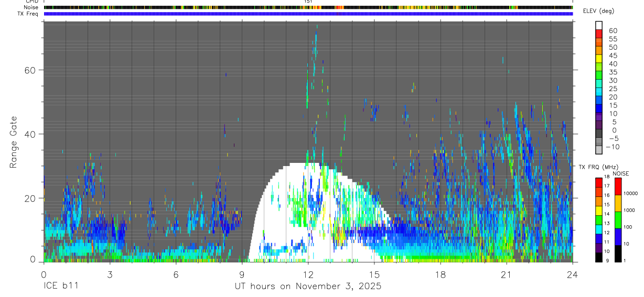
Task: Click the 'ELEV (deg)' colorbar title
Action: point(598,11)
